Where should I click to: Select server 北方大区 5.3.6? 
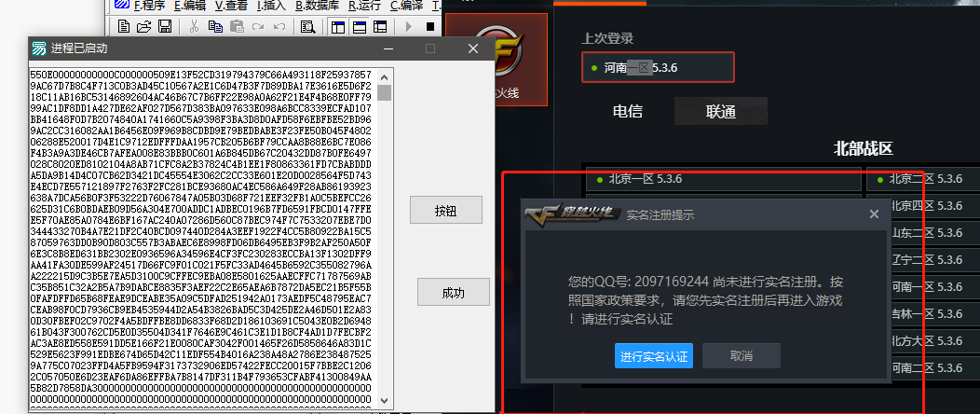click(x=933, y=341)
